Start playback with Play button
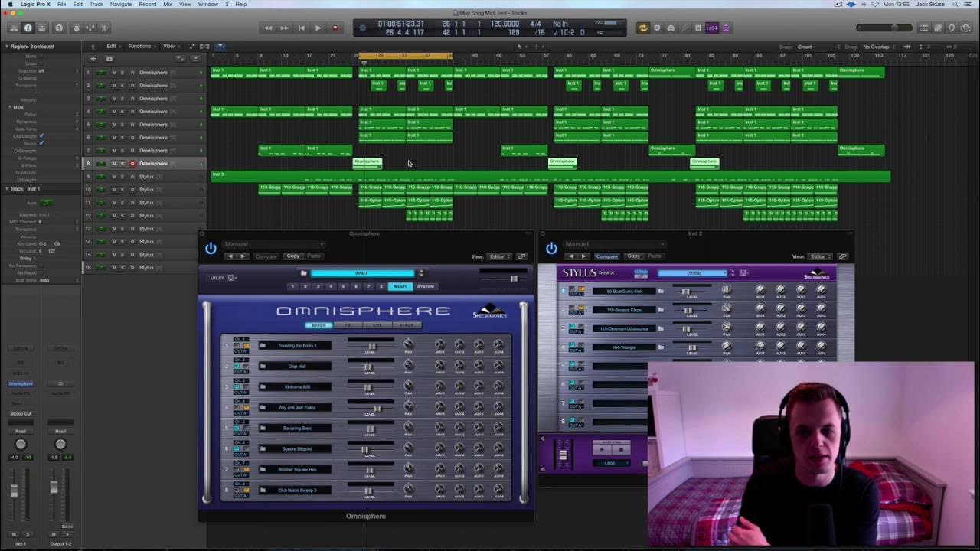This screenshot has height=551, width=980. click(318, 28)
